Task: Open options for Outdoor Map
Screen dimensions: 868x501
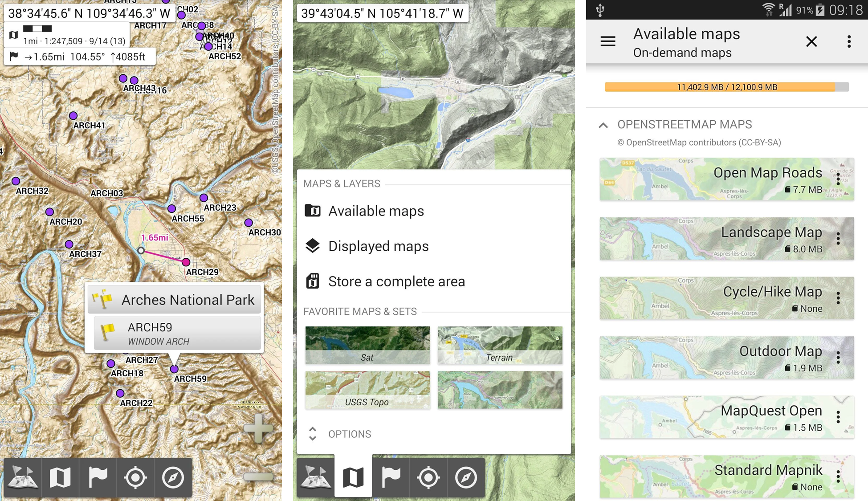Action: coord(838,358)
